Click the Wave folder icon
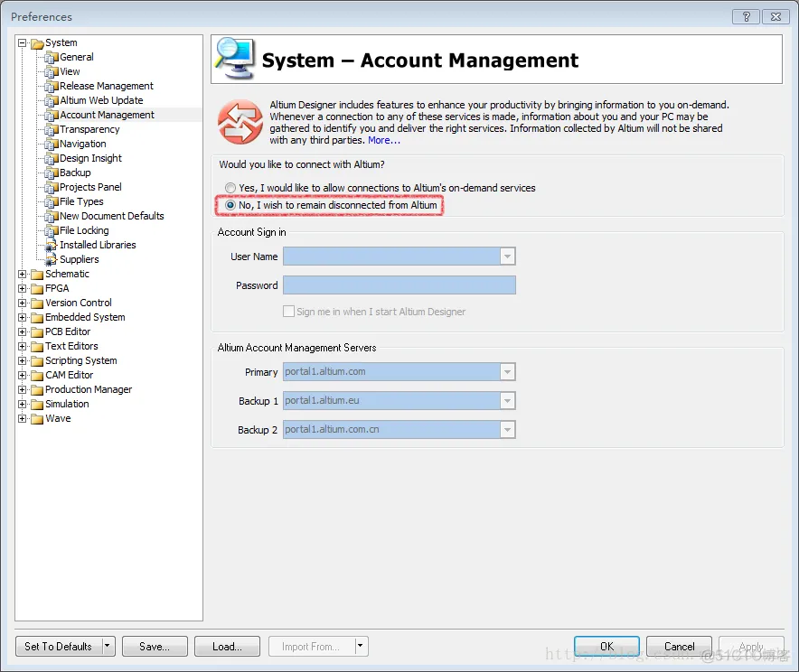This screenshot has width=799, height=672. (x=37, y=418)
